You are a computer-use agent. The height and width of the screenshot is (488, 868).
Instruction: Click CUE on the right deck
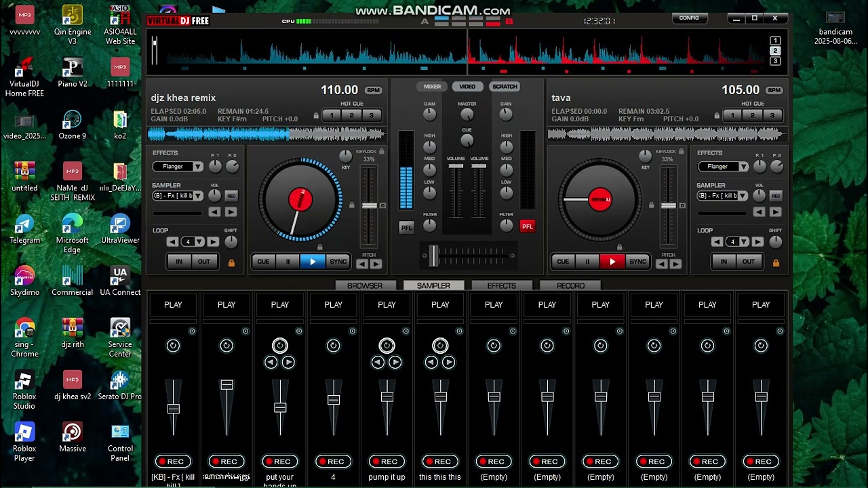563,262
